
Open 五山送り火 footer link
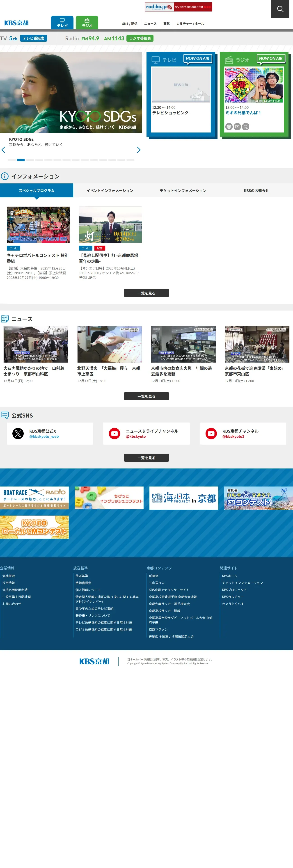coord(157,583)
